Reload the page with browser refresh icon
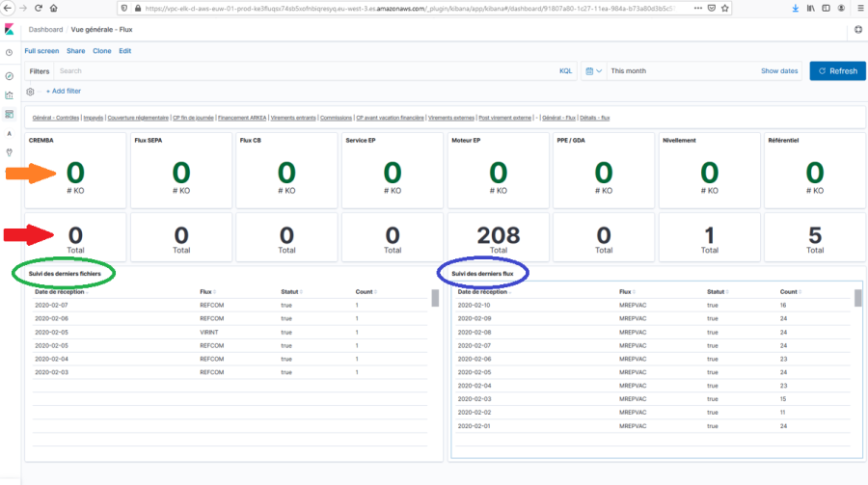The height and width of the screenshot is (485, 868). click(40, 8)
